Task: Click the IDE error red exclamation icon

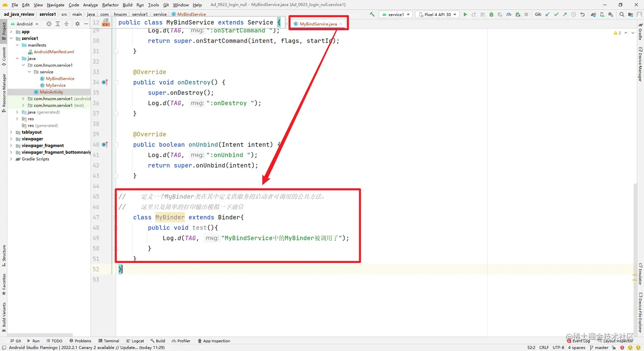Action: [x=622, y=348]
